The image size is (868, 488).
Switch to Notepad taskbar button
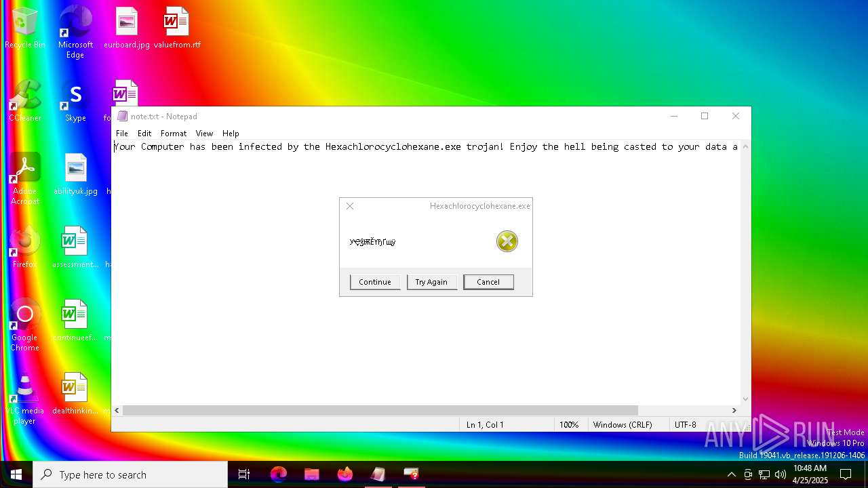pyautogui.click(x=378, y=474)
